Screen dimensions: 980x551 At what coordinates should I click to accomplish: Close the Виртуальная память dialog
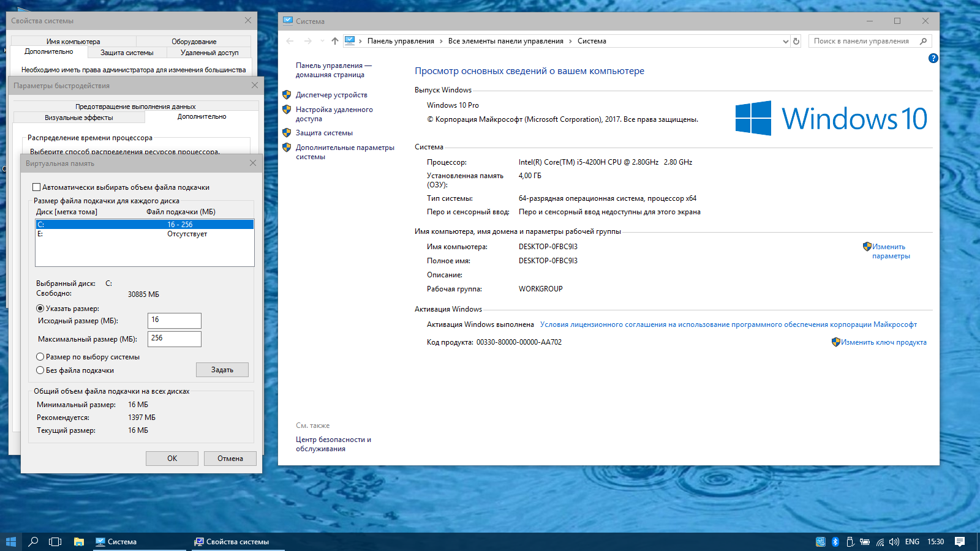tap(253, 163)
